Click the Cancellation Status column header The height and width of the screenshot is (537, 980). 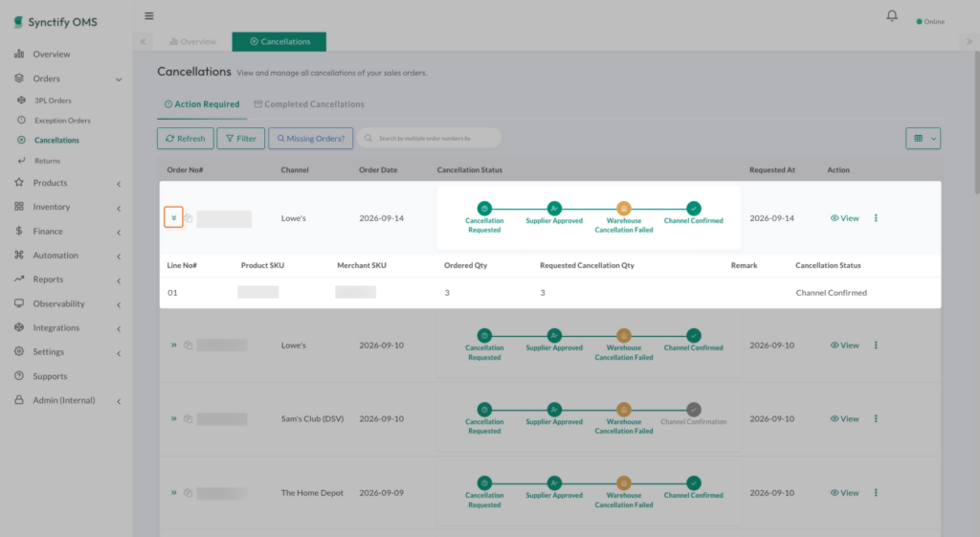[x=469, y=170]
